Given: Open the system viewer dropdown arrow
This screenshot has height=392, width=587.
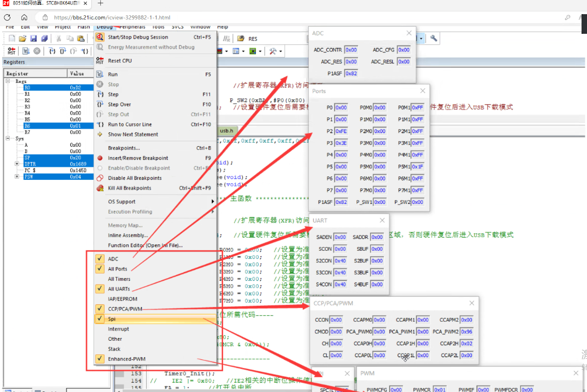Looking at the screenshot, I should tap(260, 51).
